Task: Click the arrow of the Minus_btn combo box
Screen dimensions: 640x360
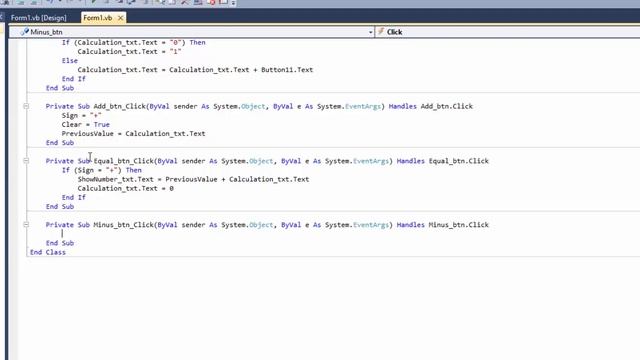Action: 370,32
